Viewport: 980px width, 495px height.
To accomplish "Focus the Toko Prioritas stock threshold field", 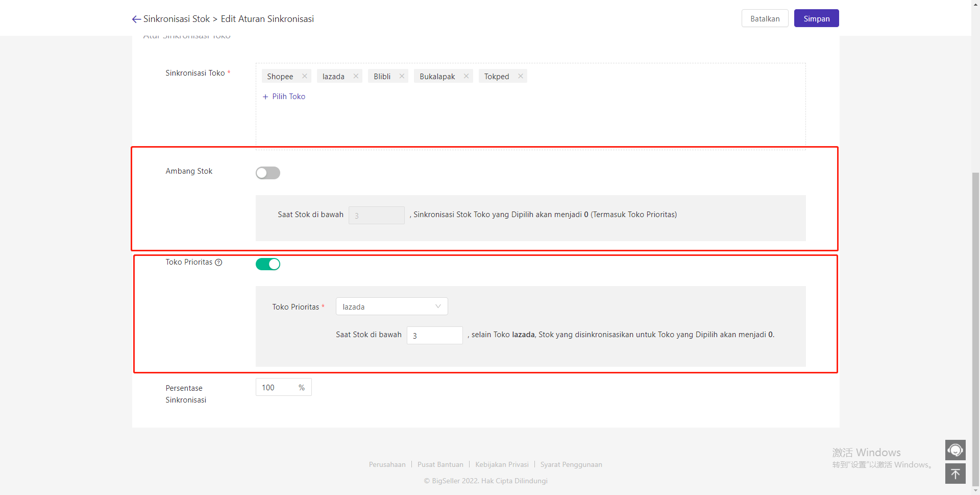I will (434, 336).
